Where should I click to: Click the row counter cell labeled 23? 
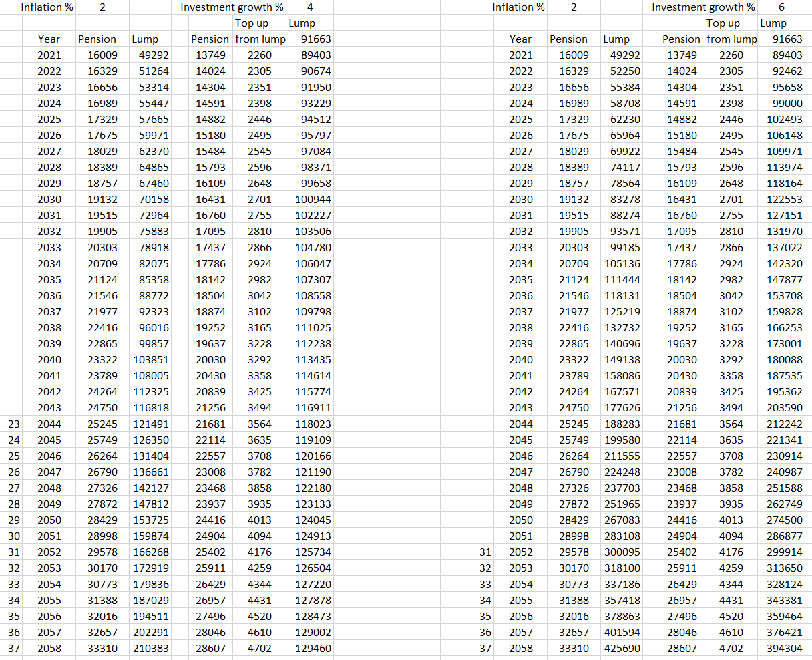[x=14, y=424]
